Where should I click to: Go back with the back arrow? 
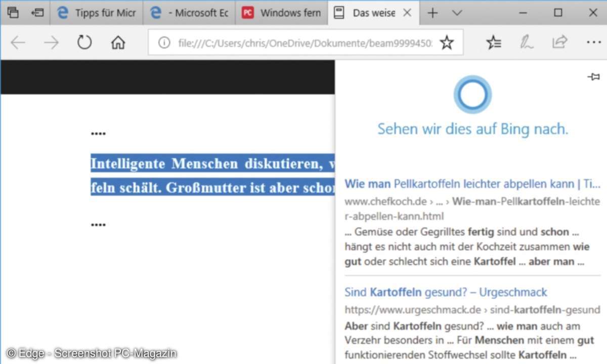(18, 43)
